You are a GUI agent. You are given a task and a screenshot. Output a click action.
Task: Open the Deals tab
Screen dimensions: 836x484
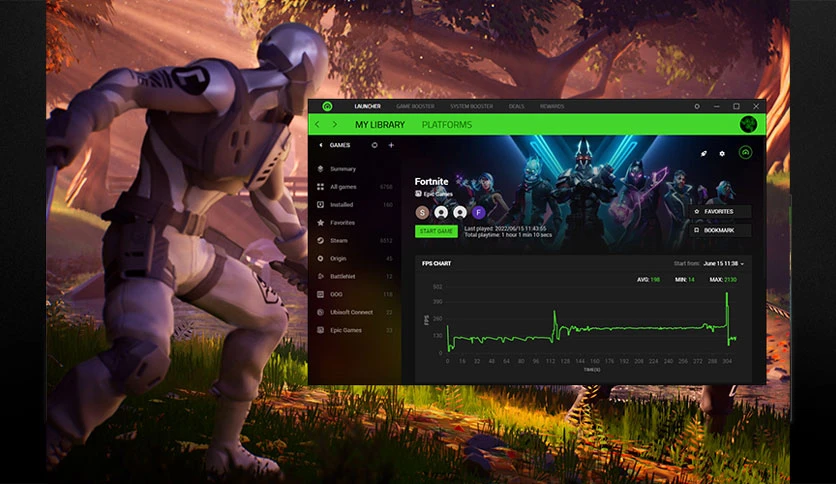pyautogui.click(x=516, y=106)
